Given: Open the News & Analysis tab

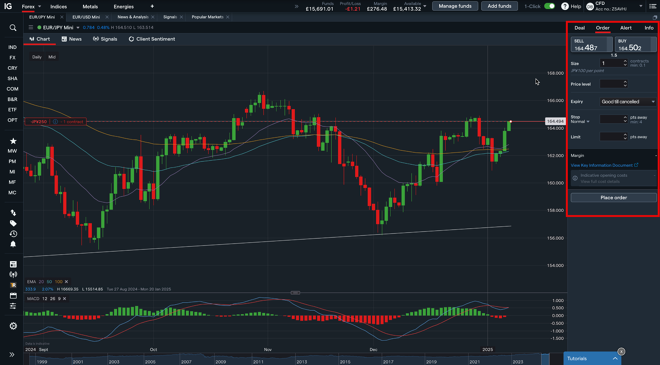Looking at the screenshot, I should (x=133, y=17).
